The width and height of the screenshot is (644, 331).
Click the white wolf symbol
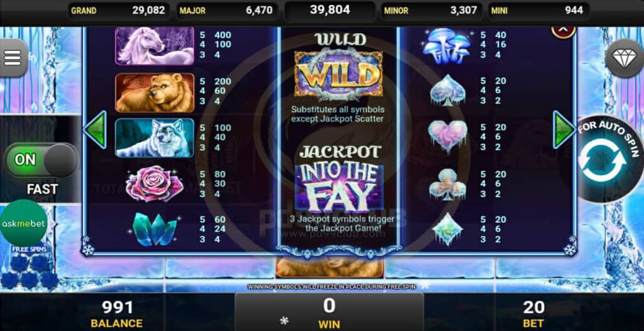click(155, 138)
